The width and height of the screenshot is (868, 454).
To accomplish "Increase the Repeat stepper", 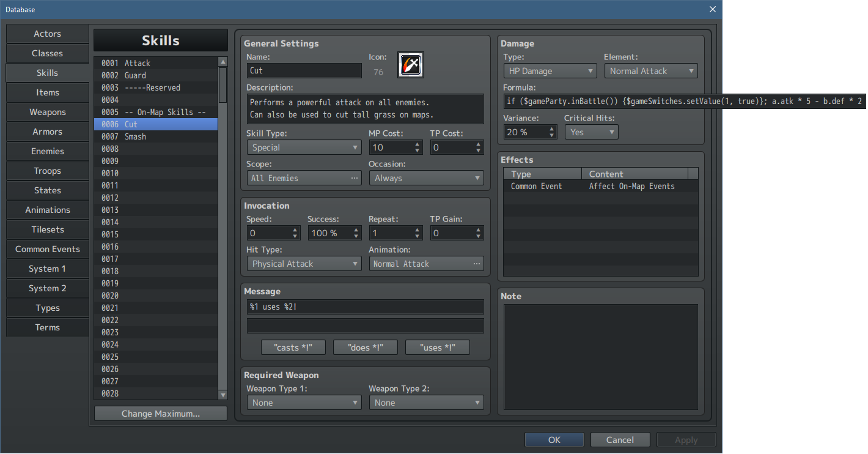I will click(417, 230).
